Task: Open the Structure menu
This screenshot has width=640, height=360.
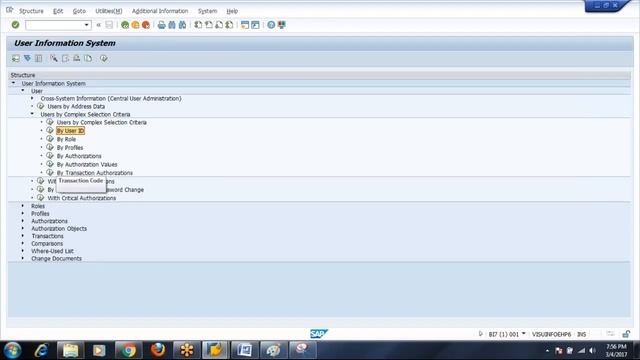Action: (31, 11)
